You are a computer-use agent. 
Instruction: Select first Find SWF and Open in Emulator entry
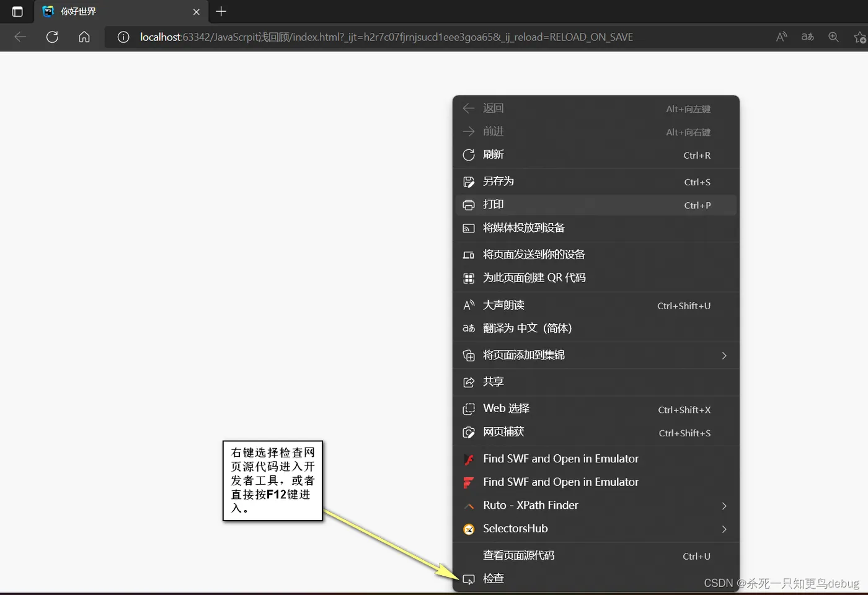[x=596, y=459]
